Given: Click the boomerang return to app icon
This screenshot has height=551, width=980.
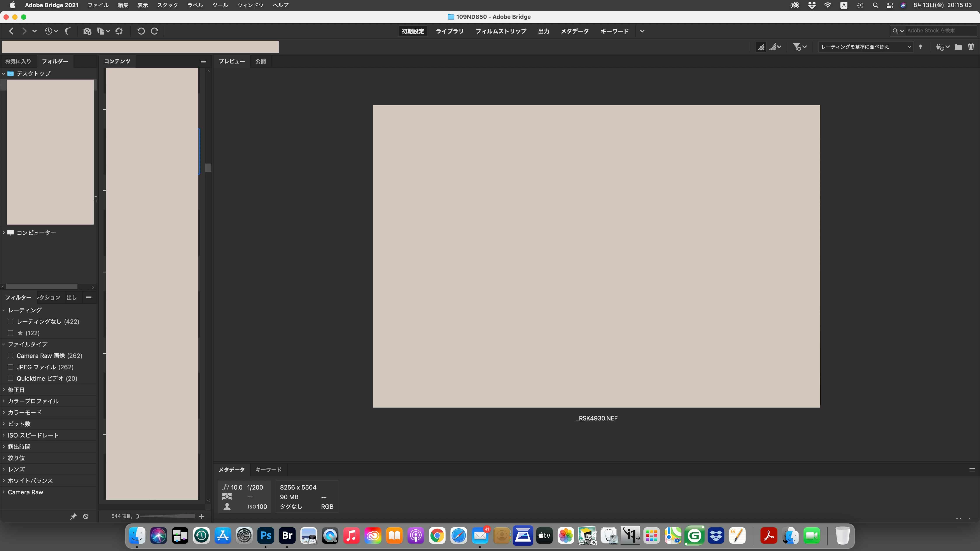Looking at the screenshot, I should (x=68, y=31).
